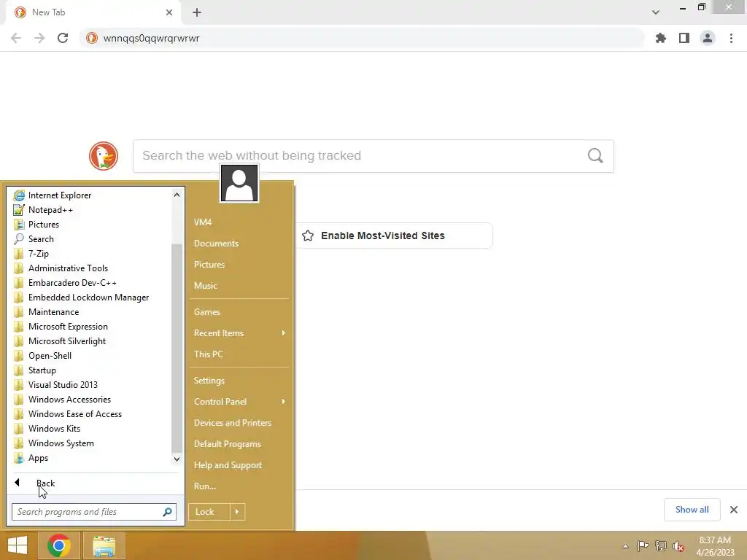Screen dimensions: 747x560
Task: Open the VM4 user folder
Action: (203, 222)
